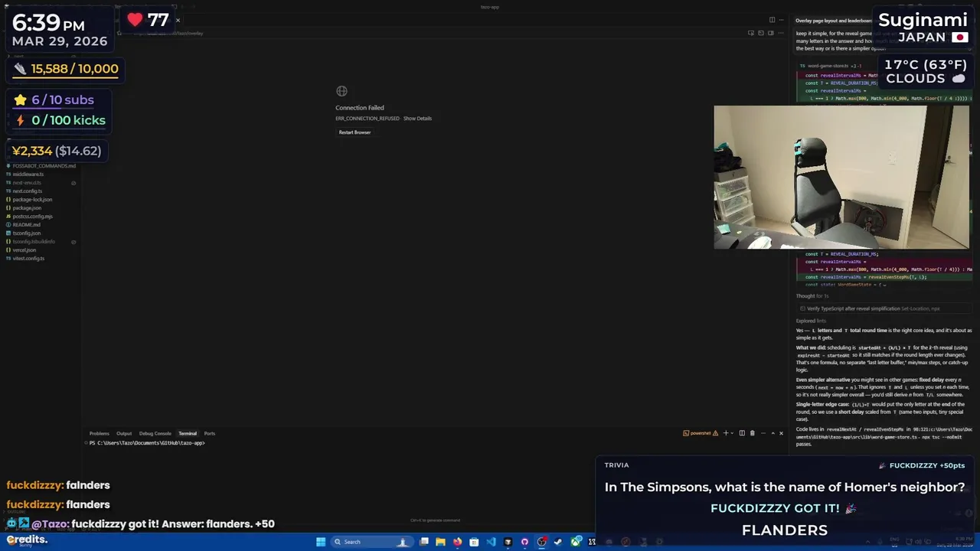This screenshot has width=980, height=551.
Task: Switch to the Output tab
Action: 124,433
